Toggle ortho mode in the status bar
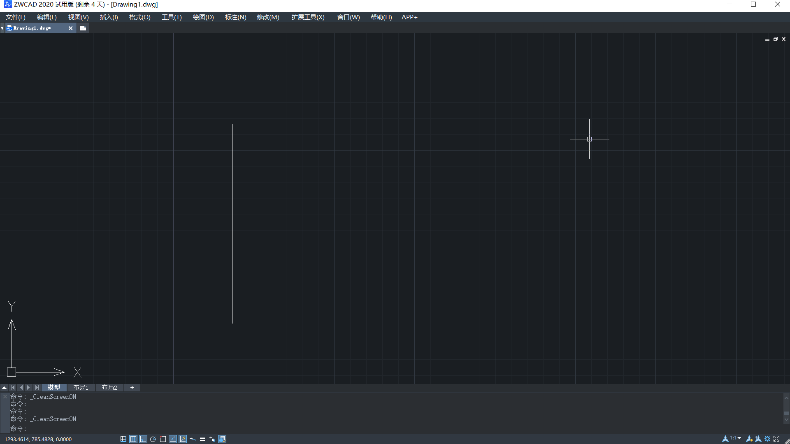This screenshot has width=790, height=444. click(143, 438)
